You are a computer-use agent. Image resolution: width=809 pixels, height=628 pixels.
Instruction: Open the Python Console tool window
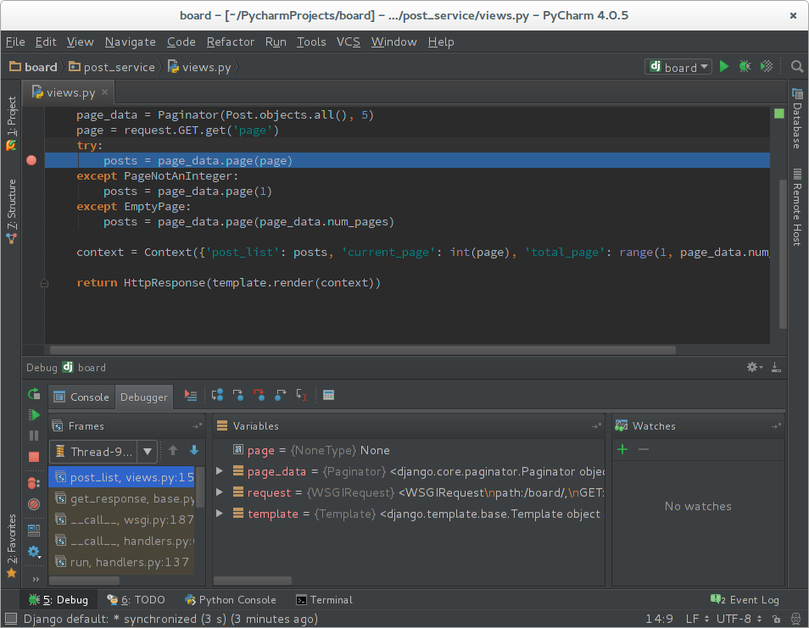click(231, 600)
